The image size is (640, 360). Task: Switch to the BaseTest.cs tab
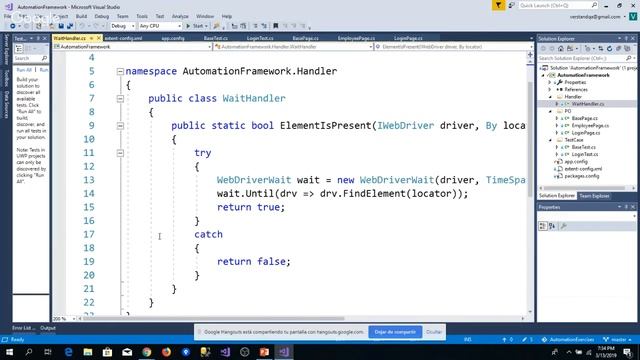216,38
